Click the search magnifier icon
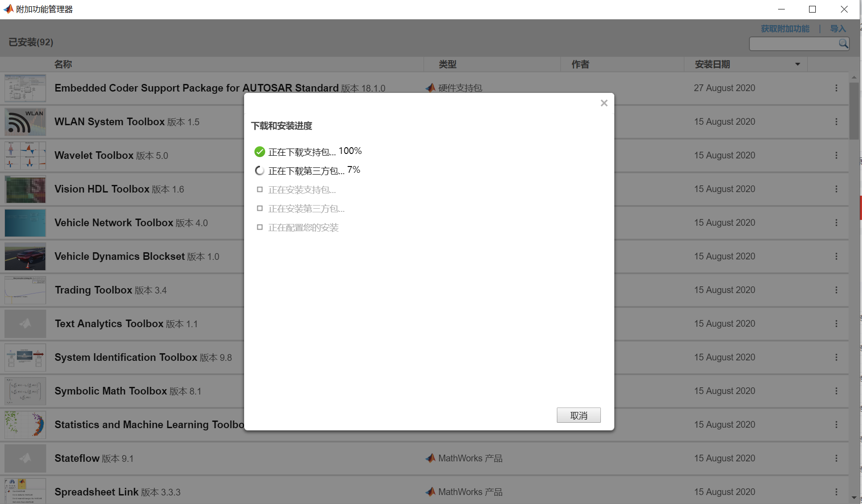The height and width of the screenshot is (504, 862). 843,44
